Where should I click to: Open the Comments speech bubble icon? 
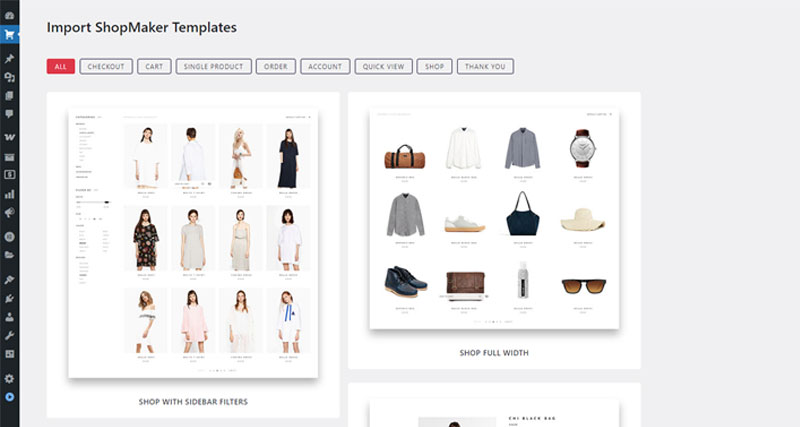click(x=9, y=114)
